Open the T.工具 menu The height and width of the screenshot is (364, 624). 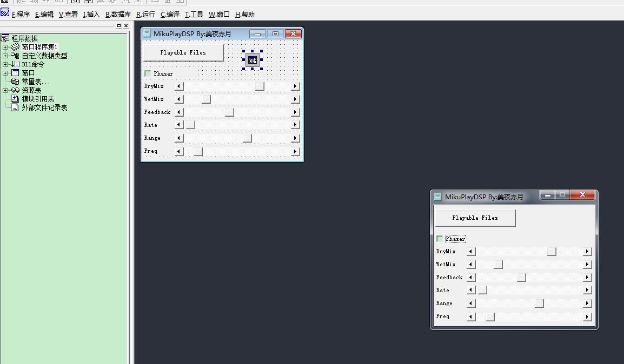[194, 14]
